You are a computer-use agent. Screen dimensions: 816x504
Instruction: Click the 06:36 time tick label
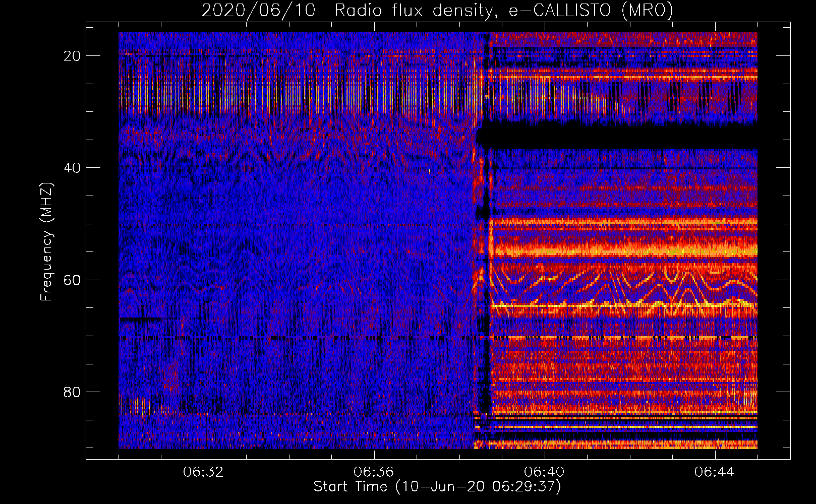[x=374, y=472]
